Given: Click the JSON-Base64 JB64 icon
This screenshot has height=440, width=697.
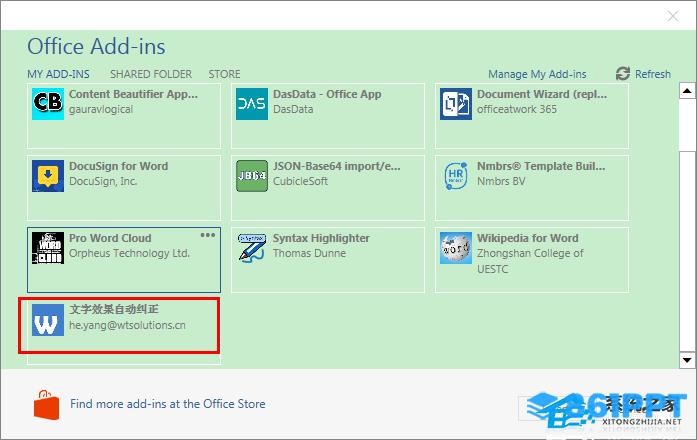Looking at the screenshot, I should tap(252, 176).
